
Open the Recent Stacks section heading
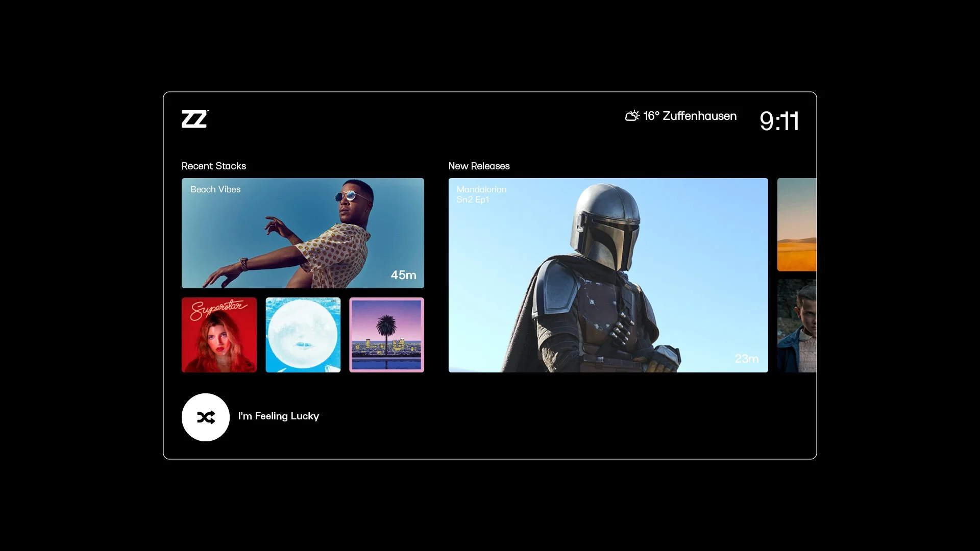tap(213, 166)
